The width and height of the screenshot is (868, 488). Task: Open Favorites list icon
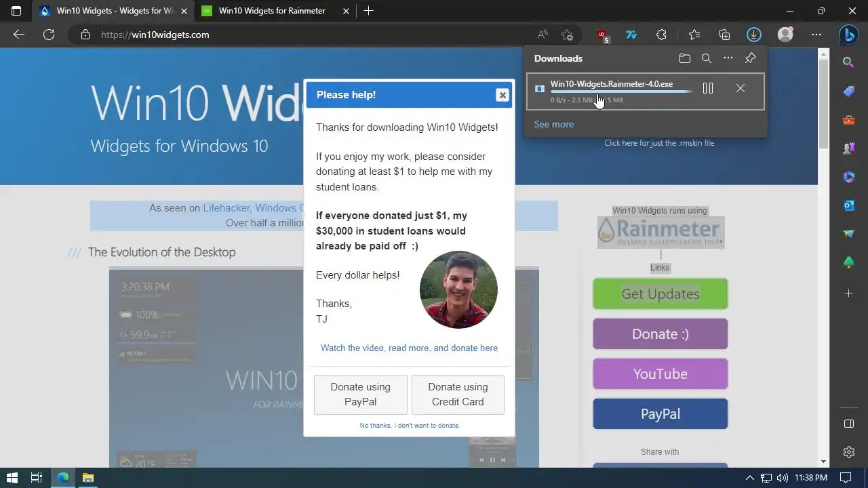pos(694,35)
